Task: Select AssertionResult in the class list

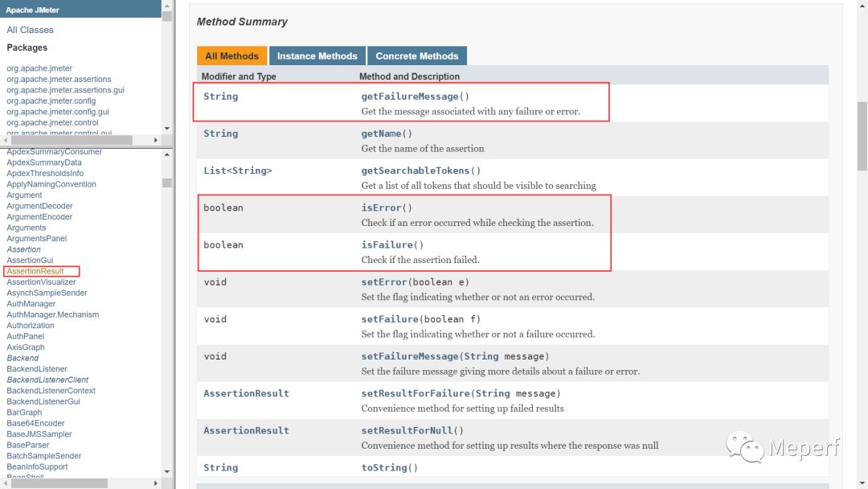Action: 35,271
